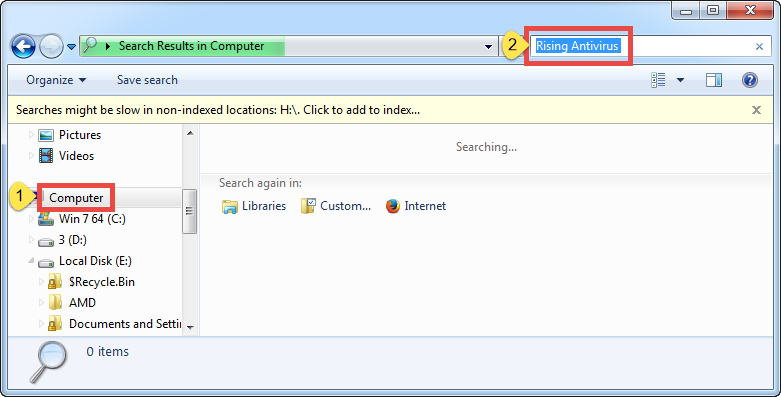781x397 pixels.
Task: Click Save search
Action: [x=147, y=80]
